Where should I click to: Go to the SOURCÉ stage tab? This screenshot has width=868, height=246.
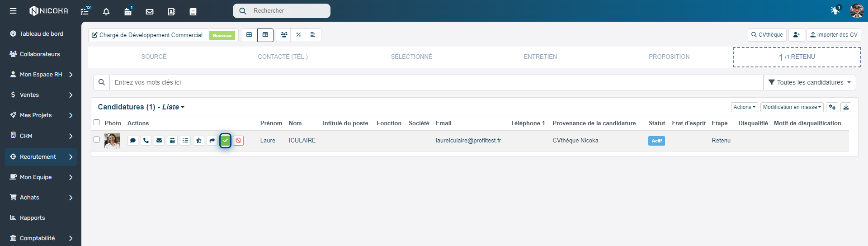[x=154, y=57]
